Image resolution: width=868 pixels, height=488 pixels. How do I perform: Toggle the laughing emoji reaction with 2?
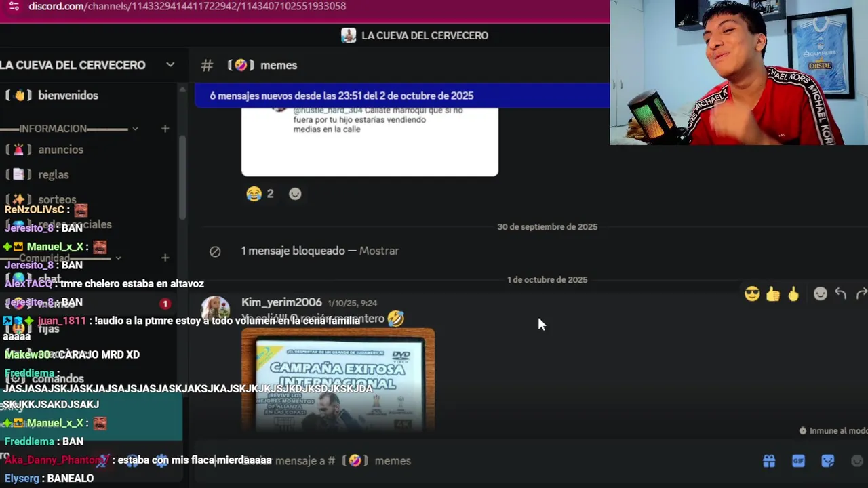260,194
